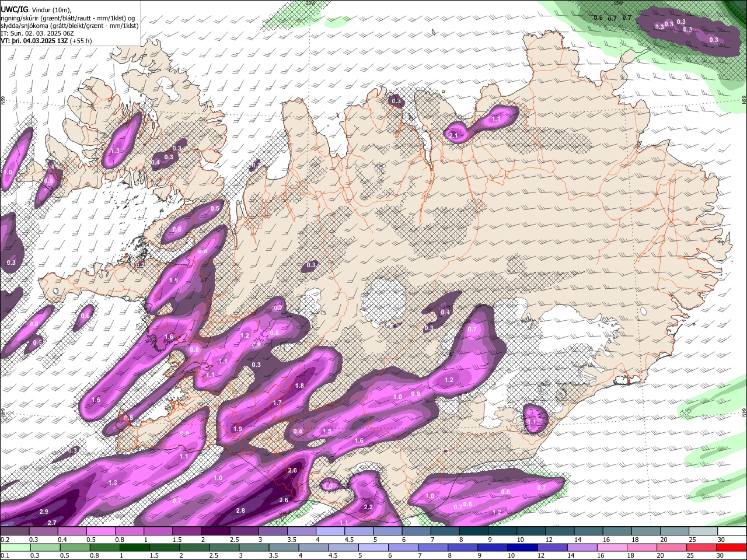
Task: Pick the light pink swatch labeled 16 on lower scale
Action: pyautogui.click(x=612, y=547)
